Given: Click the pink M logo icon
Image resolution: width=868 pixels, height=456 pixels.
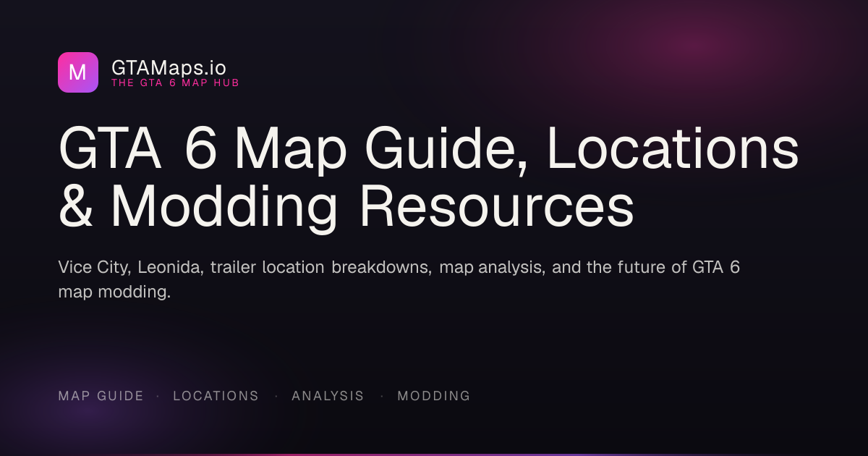Looking at the screenshot, I should tap(78, 72).
